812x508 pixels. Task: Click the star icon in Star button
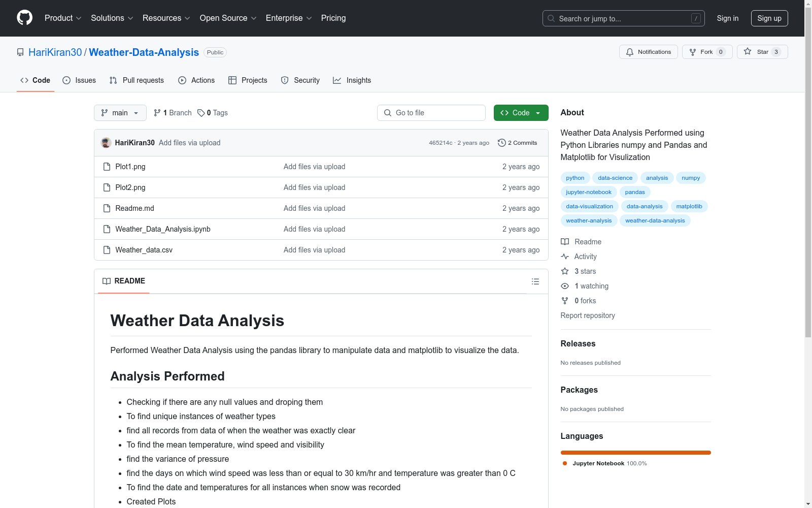pos(748,51)
